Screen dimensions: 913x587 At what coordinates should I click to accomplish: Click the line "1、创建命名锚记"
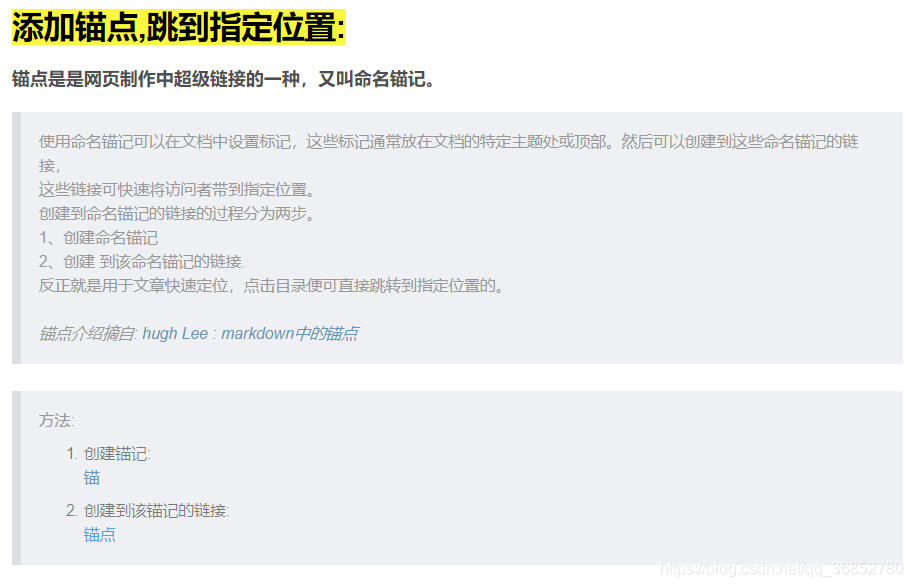[98, 238]
